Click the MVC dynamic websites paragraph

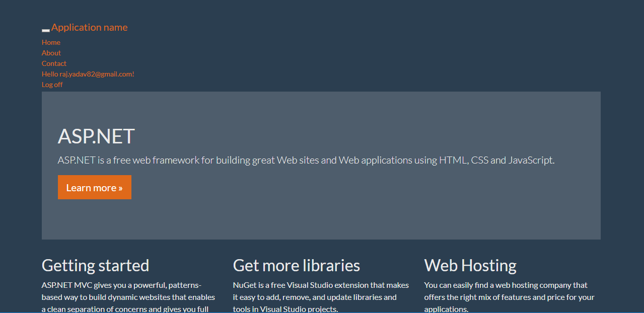click(x=127, y=296)
